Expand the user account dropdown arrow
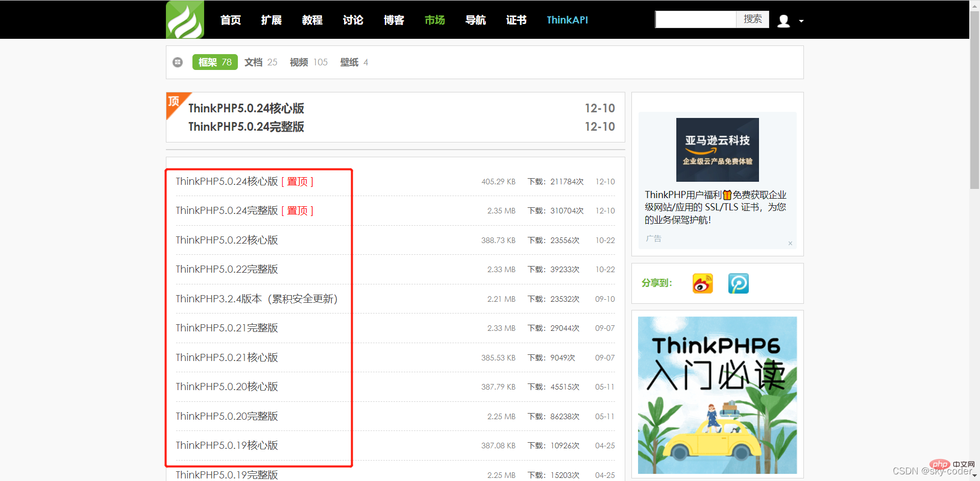 tap(801, 21)
